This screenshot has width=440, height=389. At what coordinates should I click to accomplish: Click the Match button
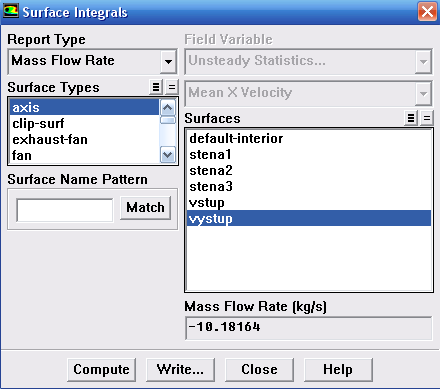pyautogui.click(x=145, y=208)
